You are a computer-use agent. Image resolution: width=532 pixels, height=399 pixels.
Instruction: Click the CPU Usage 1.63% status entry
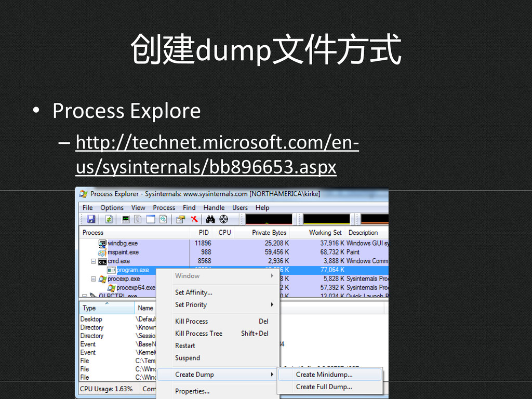106,389
